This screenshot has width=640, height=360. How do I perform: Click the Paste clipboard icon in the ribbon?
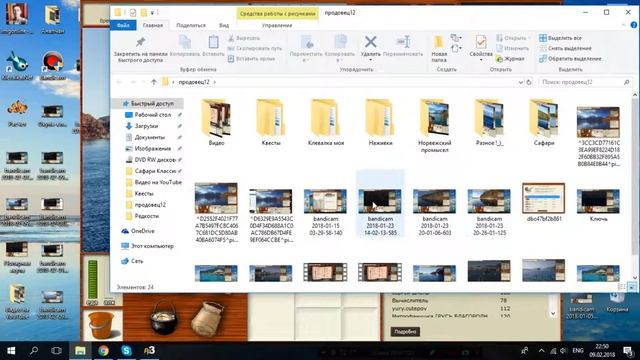tap(213, 42)
